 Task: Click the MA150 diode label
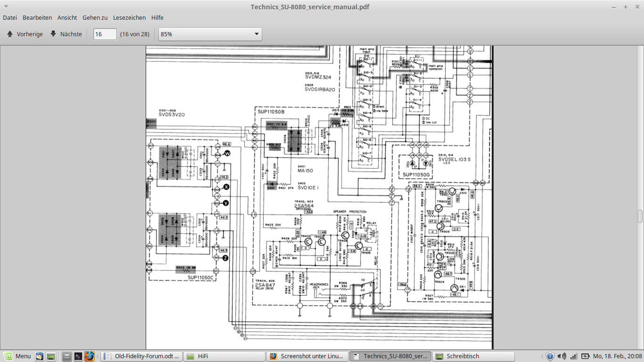pyautogui.click(x=305, y=171)
